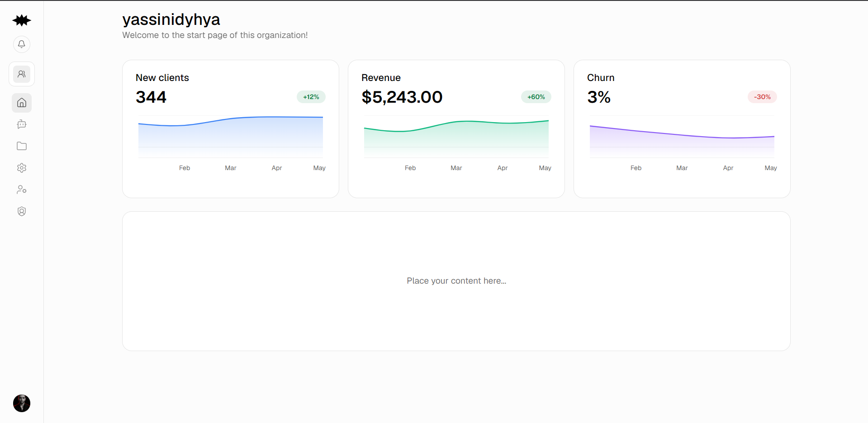Click the New clients card title
The width and height of the screenshot is (868, 423).
162,78
